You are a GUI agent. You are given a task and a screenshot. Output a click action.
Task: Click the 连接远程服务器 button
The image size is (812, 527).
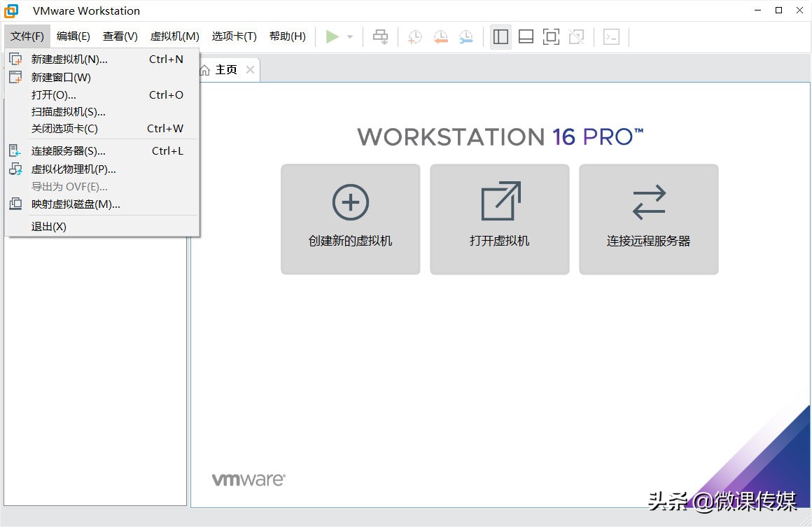click(649, 220)
